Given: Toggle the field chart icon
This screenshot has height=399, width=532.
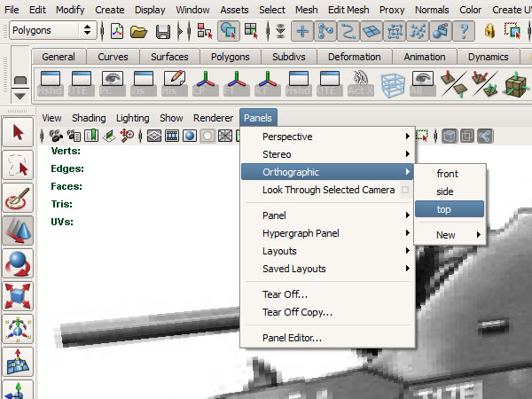Looking at the screenshot, I should point(225,136).
